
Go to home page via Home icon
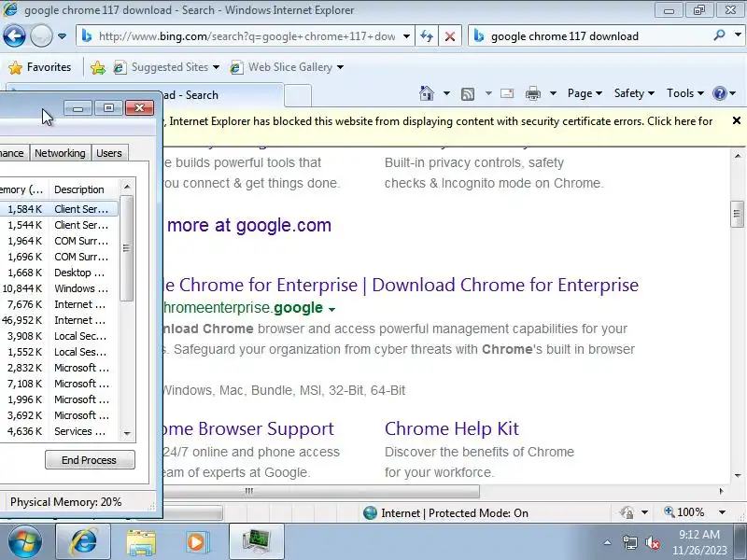click(x=427, y=93)
